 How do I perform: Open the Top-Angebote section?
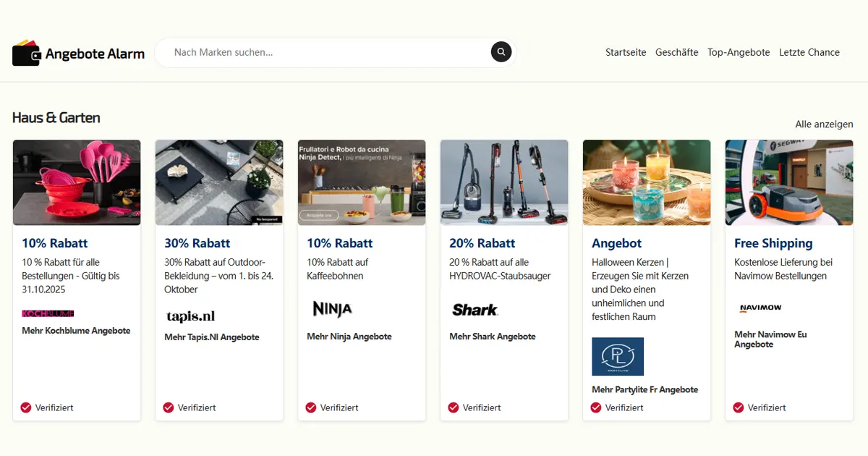(x=739, y=52)
